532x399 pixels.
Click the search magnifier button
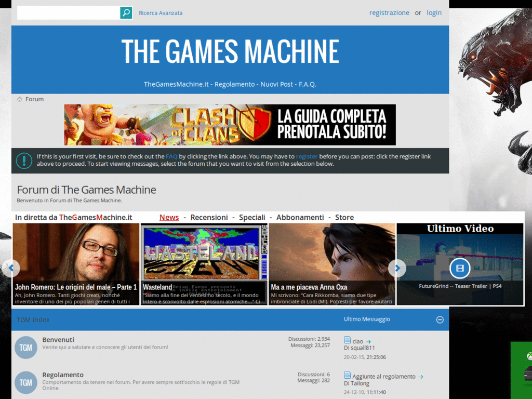pos(126,13)
